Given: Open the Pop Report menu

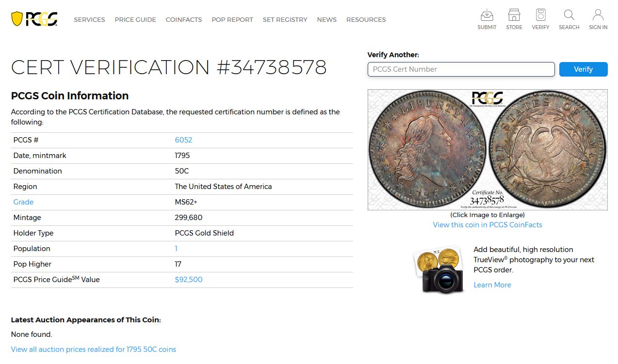Looking at the screenshot, I should pos(232,19).
